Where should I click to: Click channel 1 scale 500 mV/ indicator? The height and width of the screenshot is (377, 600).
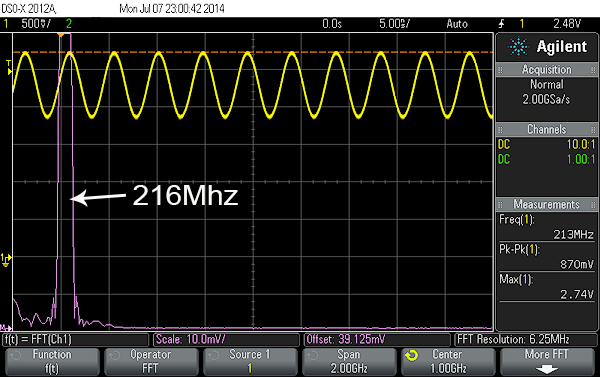coord(36,24)
